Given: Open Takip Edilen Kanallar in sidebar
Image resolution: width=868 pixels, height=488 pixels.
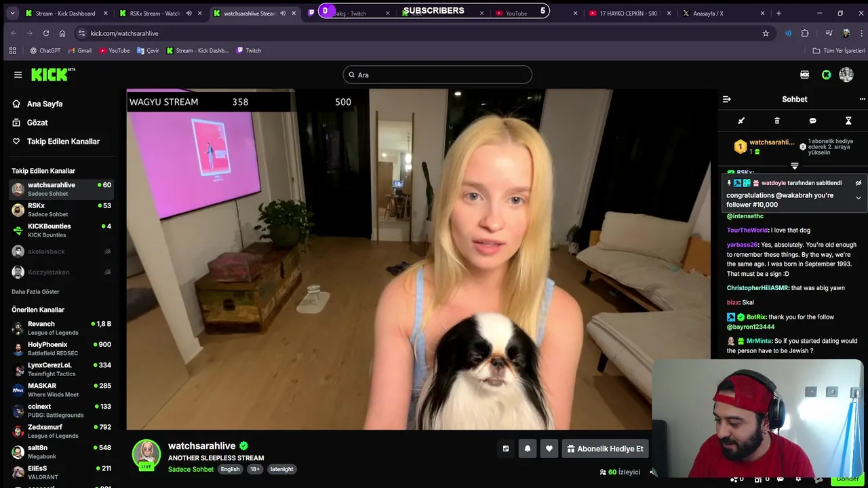Looking at the screenshot, I should coord(62,142).
